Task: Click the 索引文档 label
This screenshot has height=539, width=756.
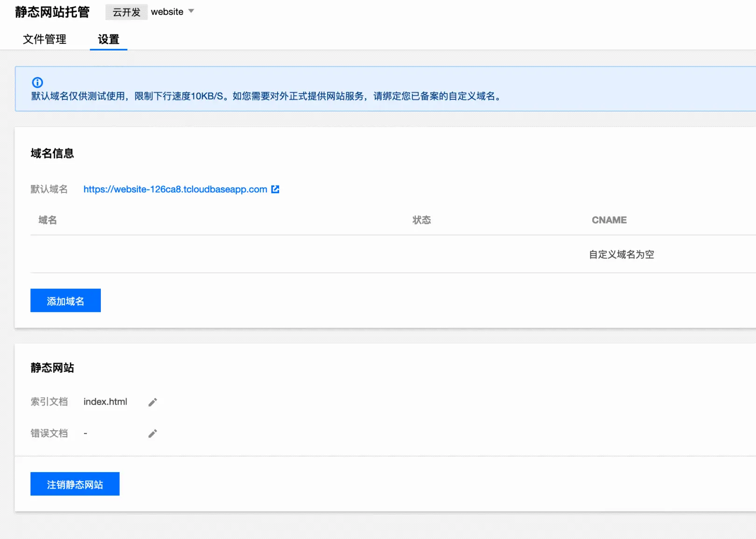Action: click(x=49, y=402)
